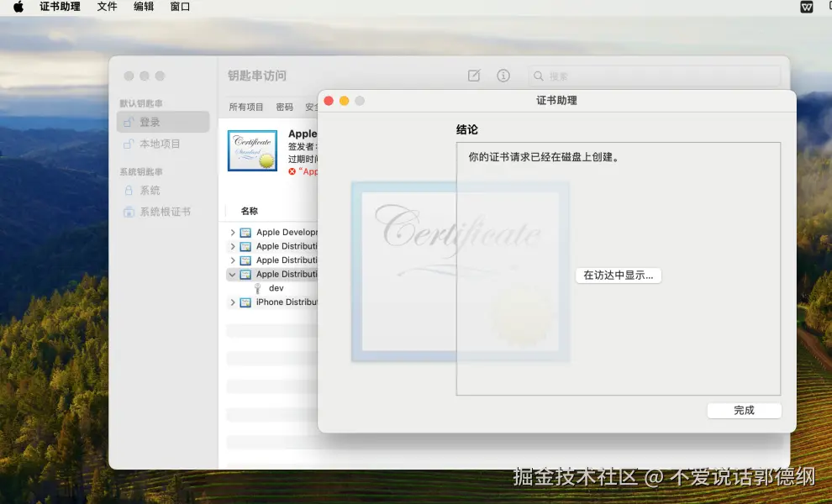This screenshot has height=504, width=832.
Task: Switch to the 所有项目 tab
Action: point(246,108)
